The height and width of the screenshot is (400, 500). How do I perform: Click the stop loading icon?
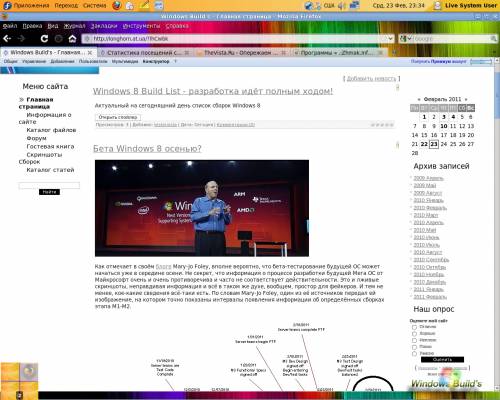(58, 39)
